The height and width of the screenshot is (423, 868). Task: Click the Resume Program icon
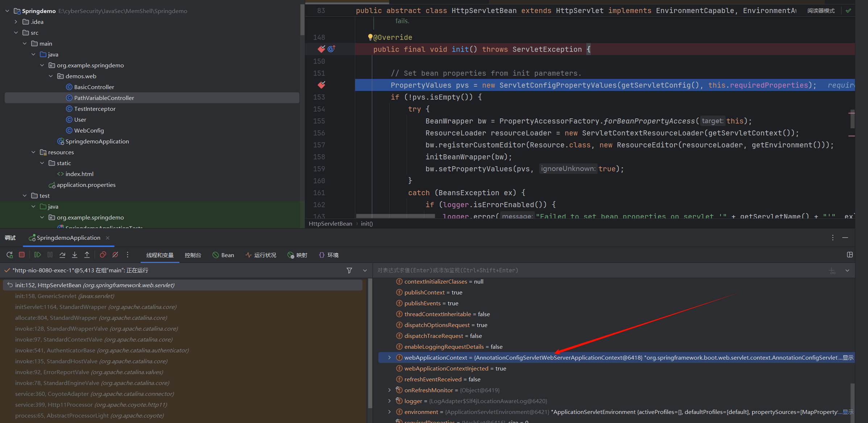(x=37, y=255)
